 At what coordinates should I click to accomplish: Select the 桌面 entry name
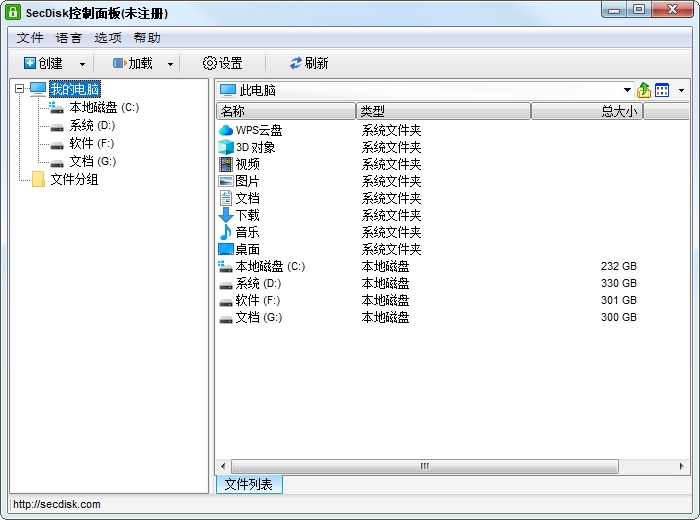[x=247, y=249]
